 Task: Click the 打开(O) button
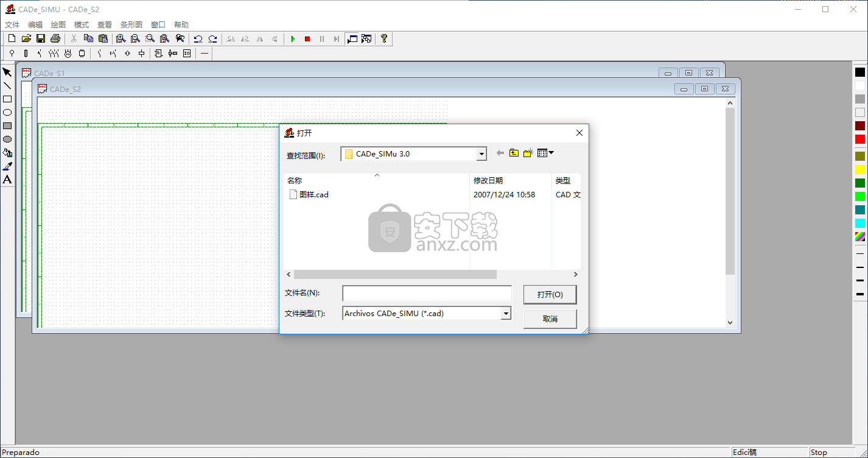point(550,295)
